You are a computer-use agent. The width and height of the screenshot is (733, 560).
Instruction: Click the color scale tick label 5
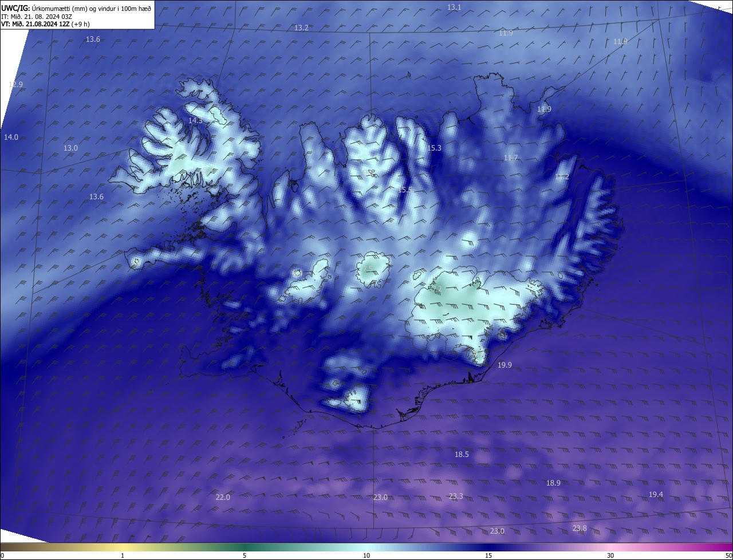[x=245, y=555]
